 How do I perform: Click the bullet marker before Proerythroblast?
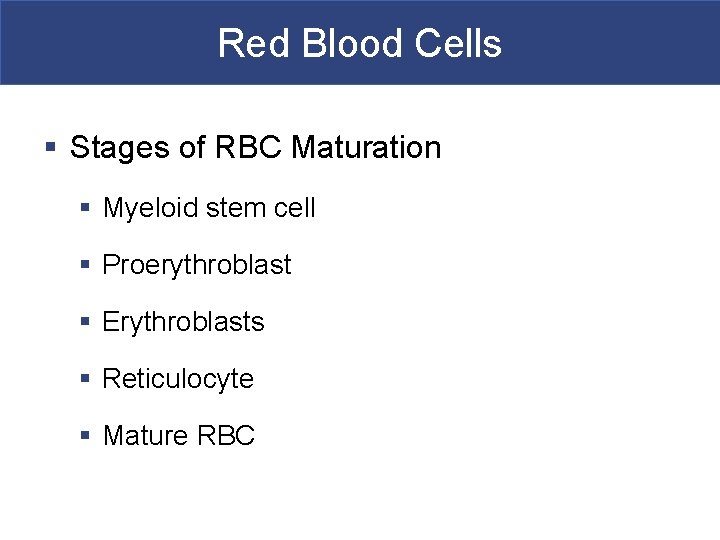[86, 265]
